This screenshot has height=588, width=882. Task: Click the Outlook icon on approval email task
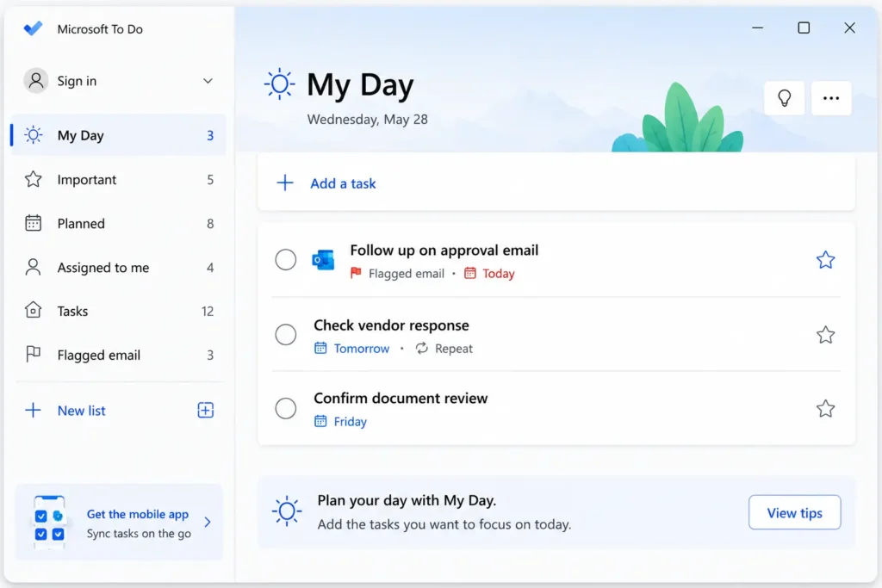pyautogui.click(x=324, y=260)
